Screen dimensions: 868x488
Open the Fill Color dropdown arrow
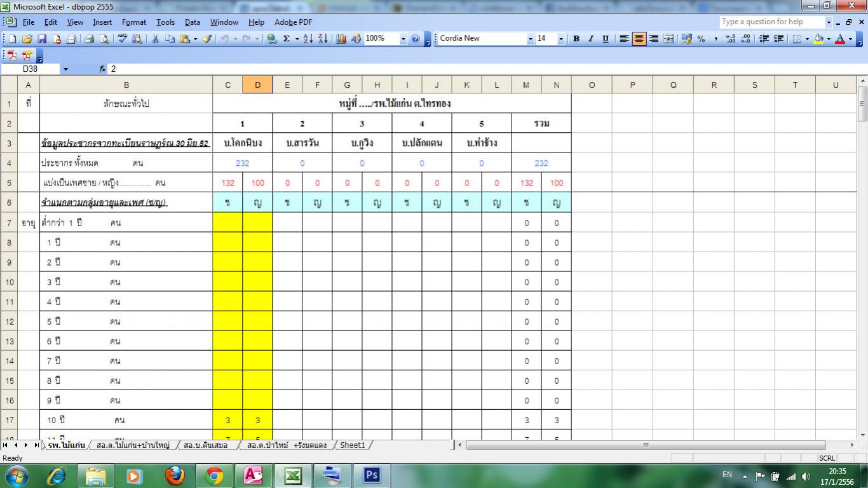(x=829, y=39)
